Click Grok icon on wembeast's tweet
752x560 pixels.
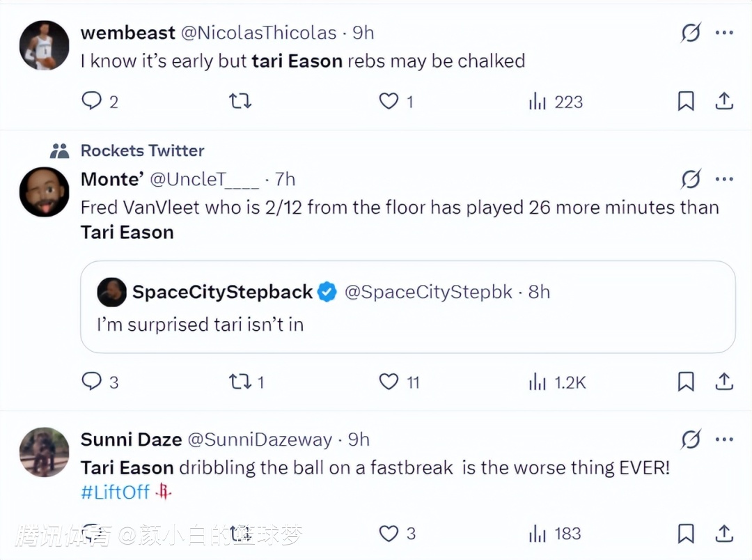pos(691,33)
